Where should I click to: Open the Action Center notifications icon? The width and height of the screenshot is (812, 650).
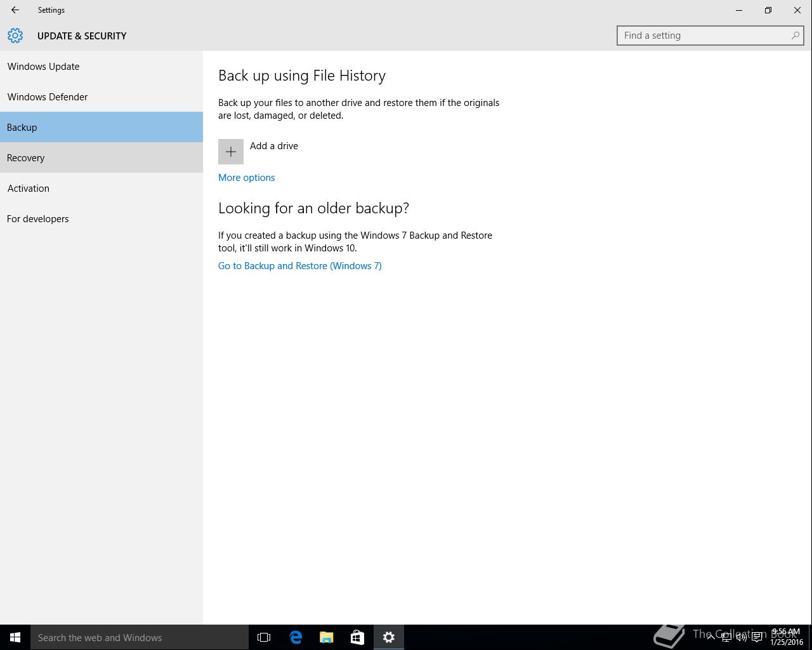(x=757, y=637)
